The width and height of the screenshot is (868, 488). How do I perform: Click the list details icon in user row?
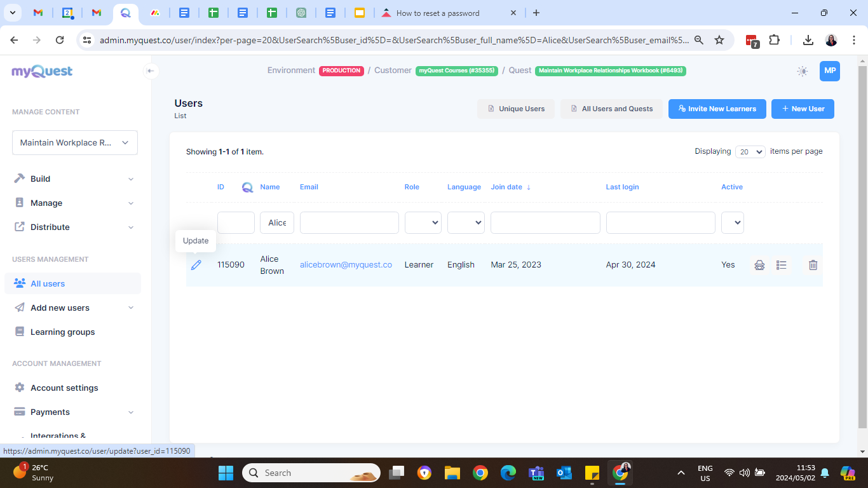(x=782, y=265)
